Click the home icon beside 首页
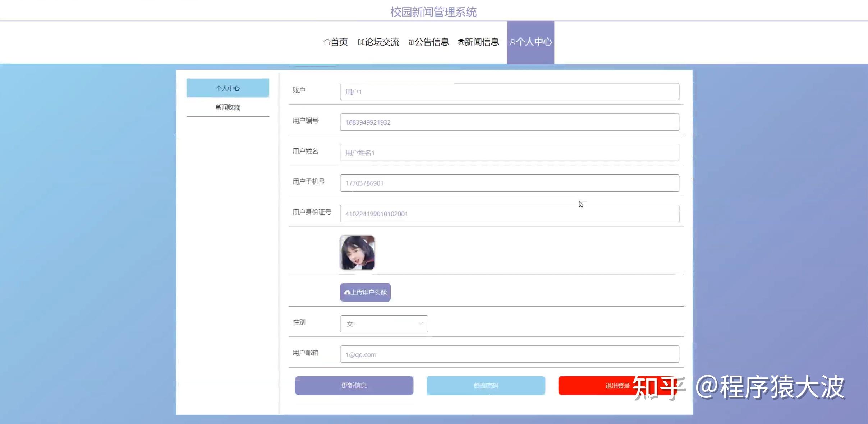Viewport: 868px width, 424px height. pyautogui.click(x=327, y=42)
